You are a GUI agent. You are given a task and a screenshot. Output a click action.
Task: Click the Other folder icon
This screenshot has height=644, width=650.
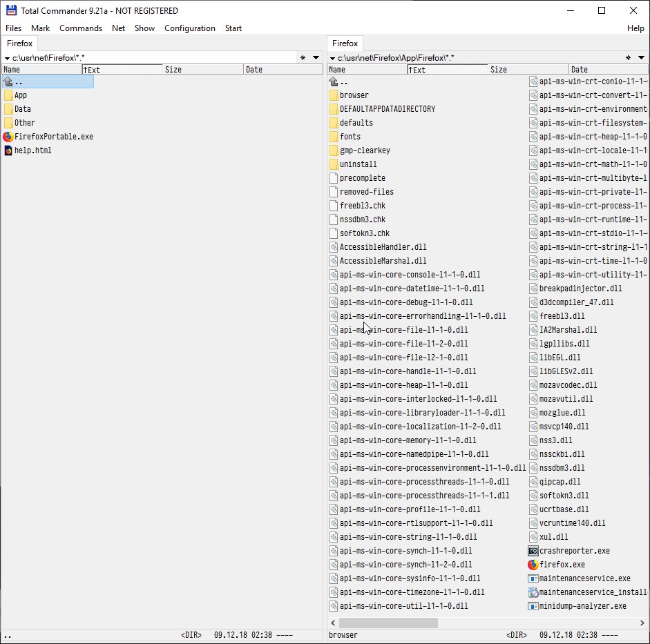[x=8, y=123]
